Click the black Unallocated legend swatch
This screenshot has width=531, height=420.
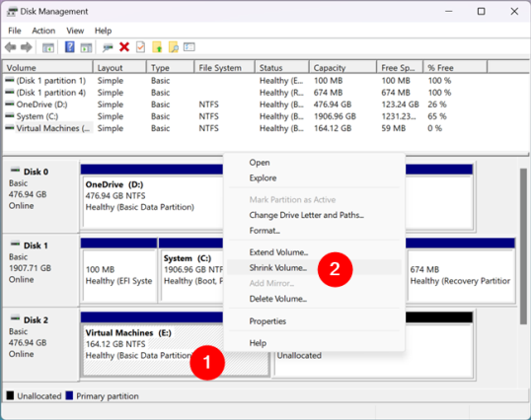pos(10,395)
